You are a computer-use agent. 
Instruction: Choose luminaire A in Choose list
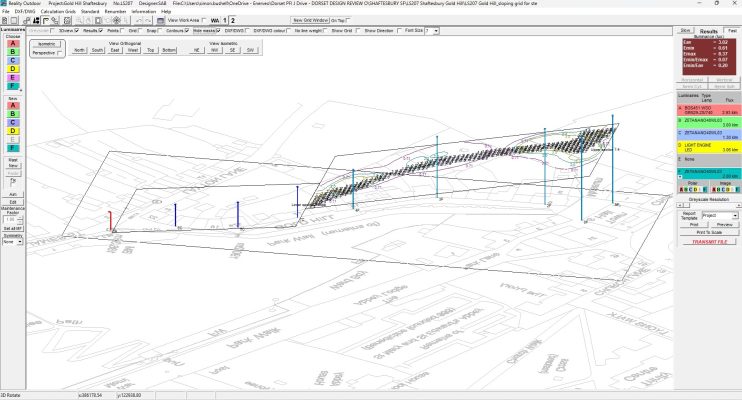click(x=13, y=44)
